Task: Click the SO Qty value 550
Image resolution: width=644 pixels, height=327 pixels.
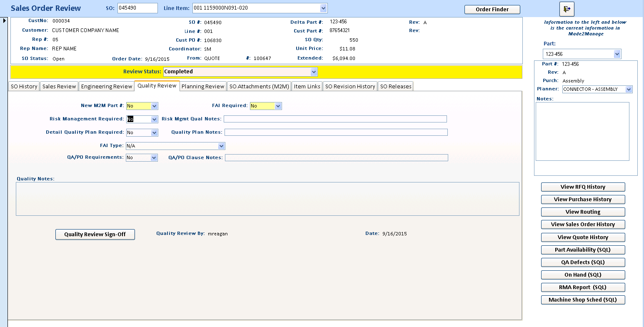Action: pyautogui.click(x=354, y=40)
